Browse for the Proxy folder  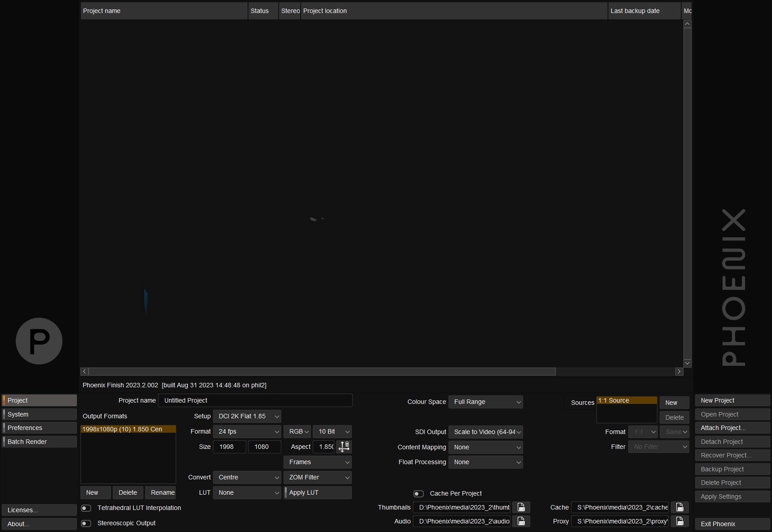[x=679, y=521]
